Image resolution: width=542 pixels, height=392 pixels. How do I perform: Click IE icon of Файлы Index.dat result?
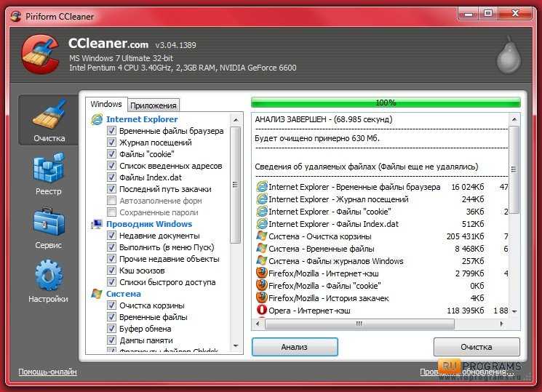coord(262,224)
